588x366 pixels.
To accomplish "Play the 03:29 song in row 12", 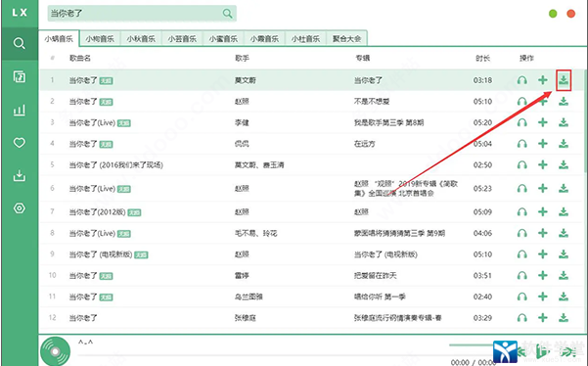I will click(521, 318).
